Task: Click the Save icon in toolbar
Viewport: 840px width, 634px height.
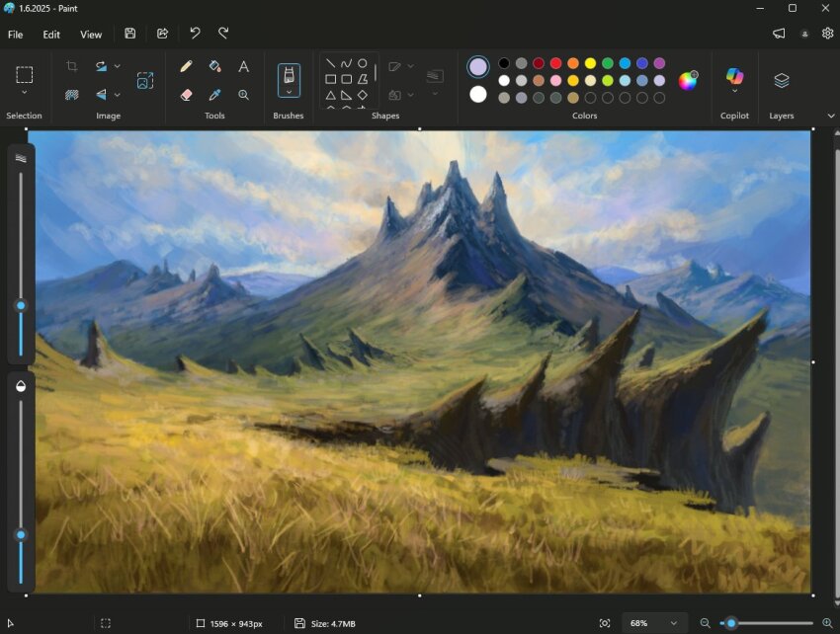Action: pos(130,34)
